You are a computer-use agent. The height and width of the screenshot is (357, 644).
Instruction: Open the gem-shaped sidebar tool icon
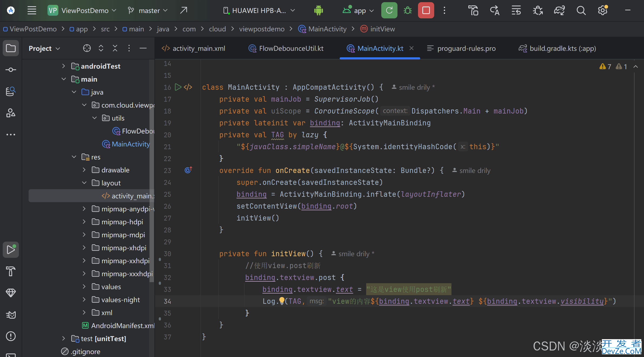11,293
